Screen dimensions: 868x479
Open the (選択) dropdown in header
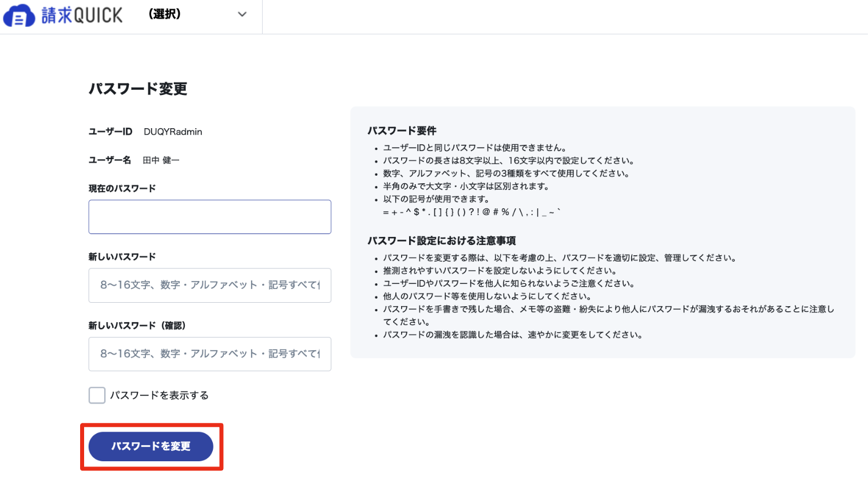pos(198,14)
